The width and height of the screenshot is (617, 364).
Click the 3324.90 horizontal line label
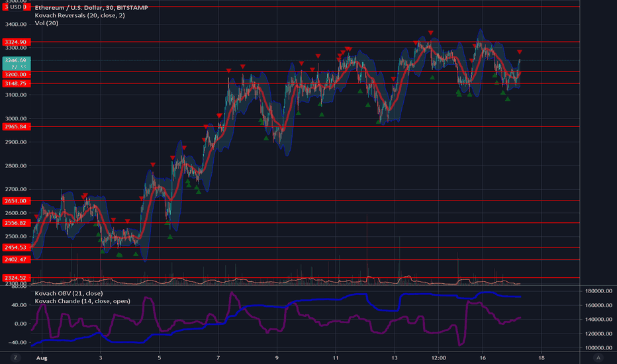tap(16, 42)
